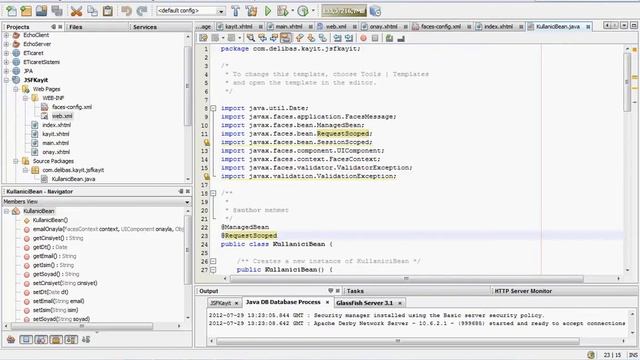This screenshot has height=360, width=640.
Task: Expand the ETicaretSistemi project node
Action: pos(6,62)
